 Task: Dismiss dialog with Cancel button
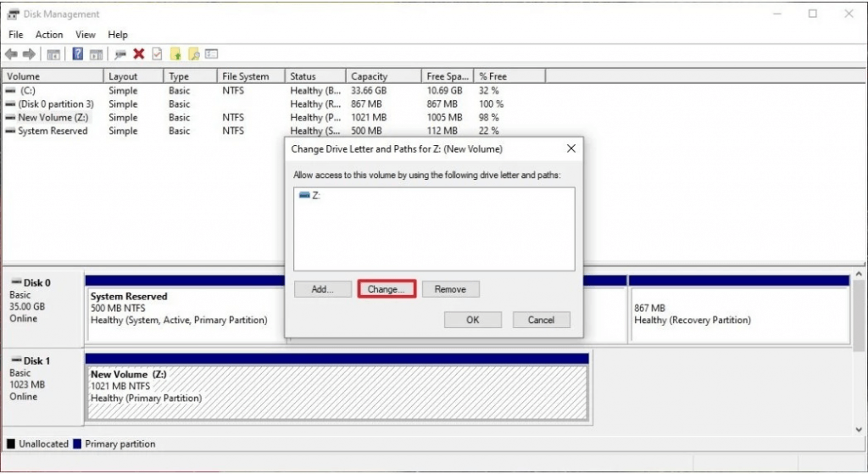541,320
